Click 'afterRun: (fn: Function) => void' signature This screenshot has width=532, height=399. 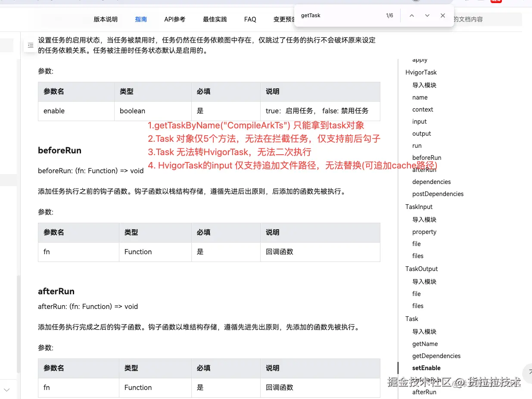(x=88, y=307)
